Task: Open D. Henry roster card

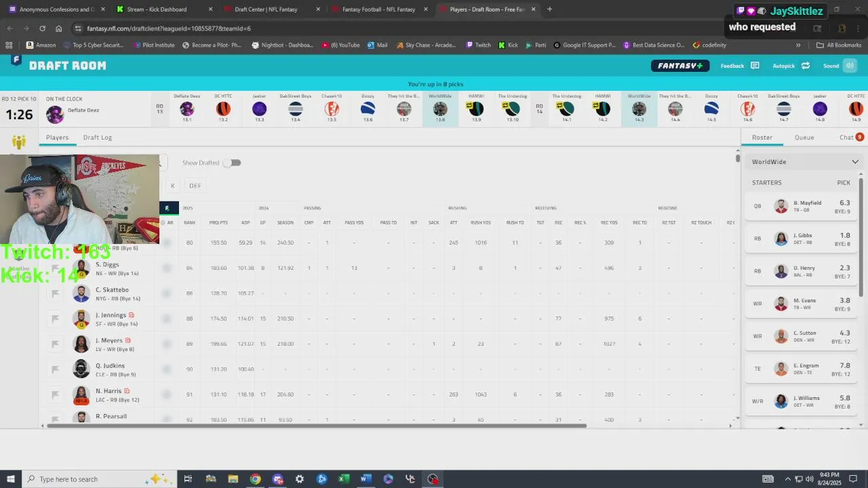Action: click(802, 271)
